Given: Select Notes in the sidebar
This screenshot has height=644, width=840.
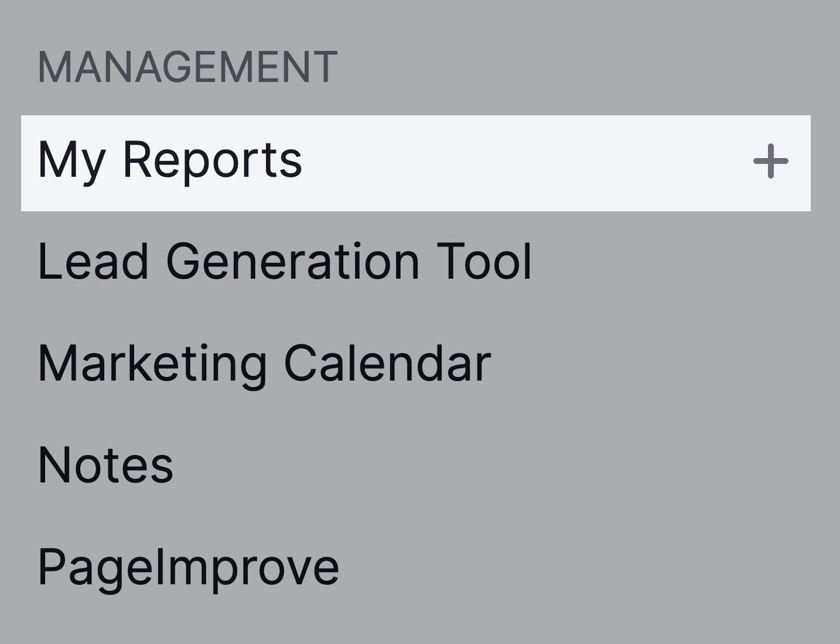Looking at the screenshot, I should (x=105, y=465).
